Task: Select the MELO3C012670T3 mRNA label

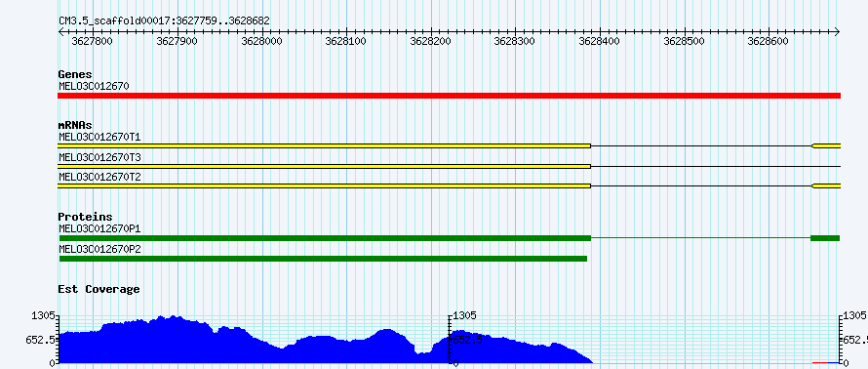Action: 99,157
